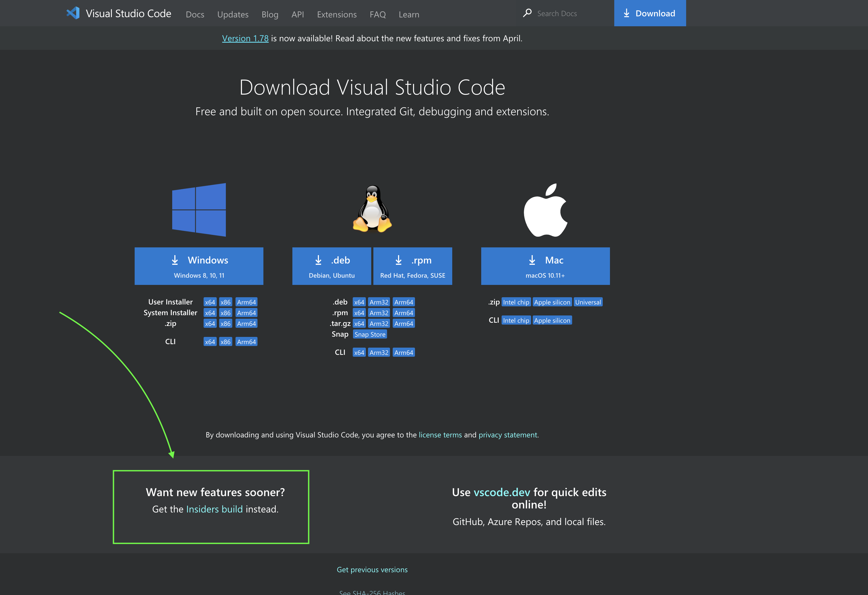This screenshot has height=595, width=868.
Task: Click the Visual Studio Code logo
Action: (x=73, y=13)
